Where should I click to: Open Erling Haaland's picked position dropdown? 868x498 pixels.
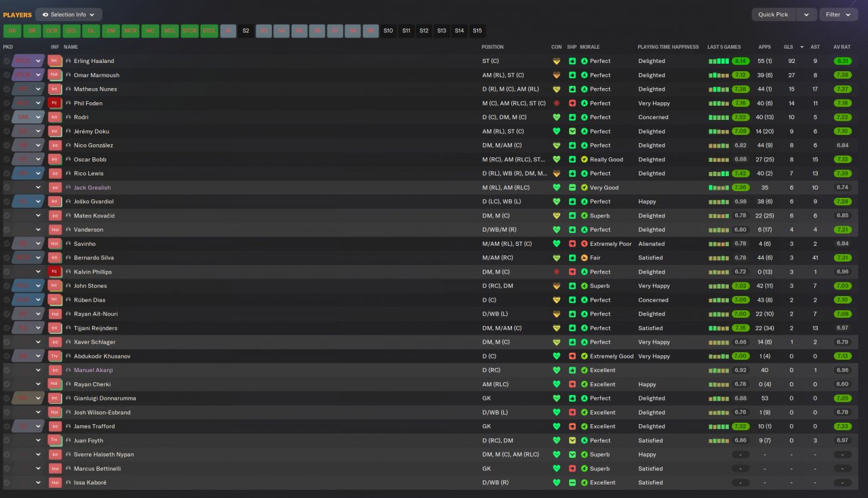tap(39, 61)
